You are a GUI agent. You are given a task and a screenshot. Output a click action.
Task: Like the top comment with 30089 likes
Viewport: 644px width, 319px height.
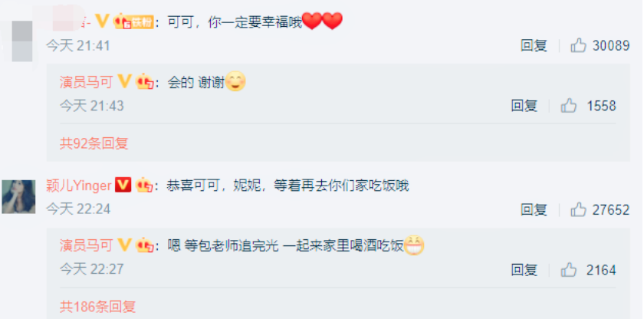[578, 45]
